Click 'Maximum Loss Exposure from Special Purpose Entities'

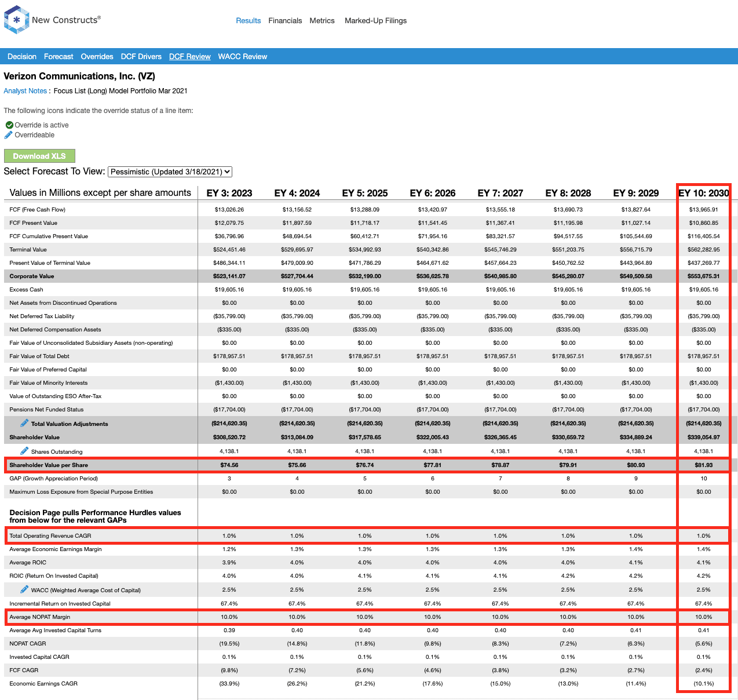tap(82, 492)
